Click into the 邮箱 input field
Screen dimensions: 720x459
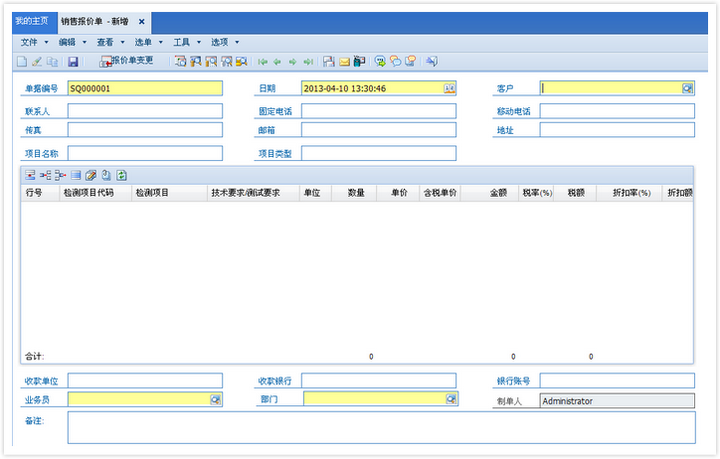pos(379,130)
